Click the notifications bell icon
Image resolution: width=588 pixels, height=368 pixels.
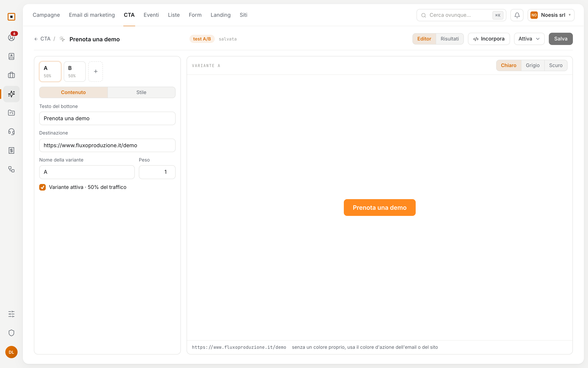tap(517, 15)
